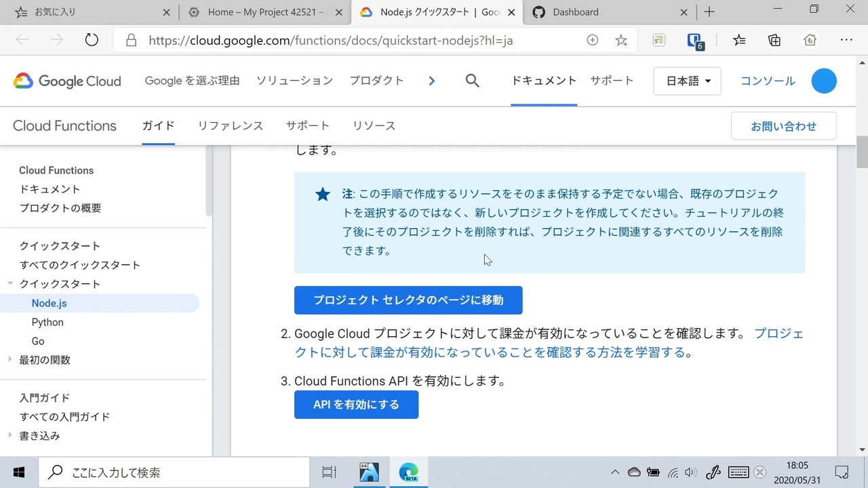The height and width of the screenshot is (488, 868).
Task: Open the browser Settings and more menu
Action: (x=846, y=40)
